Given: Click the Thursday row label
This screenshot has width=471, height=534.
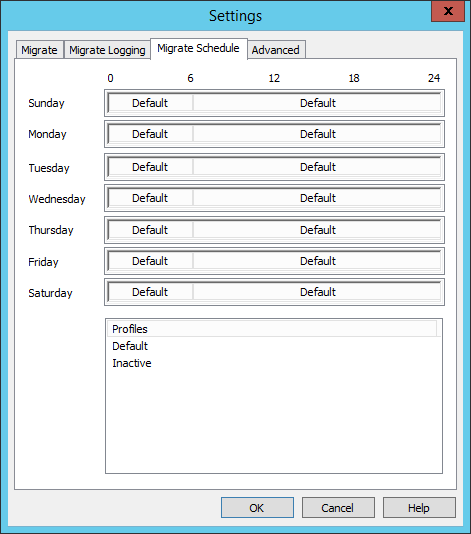Looking at the screenshot, I should pos(51,230).
